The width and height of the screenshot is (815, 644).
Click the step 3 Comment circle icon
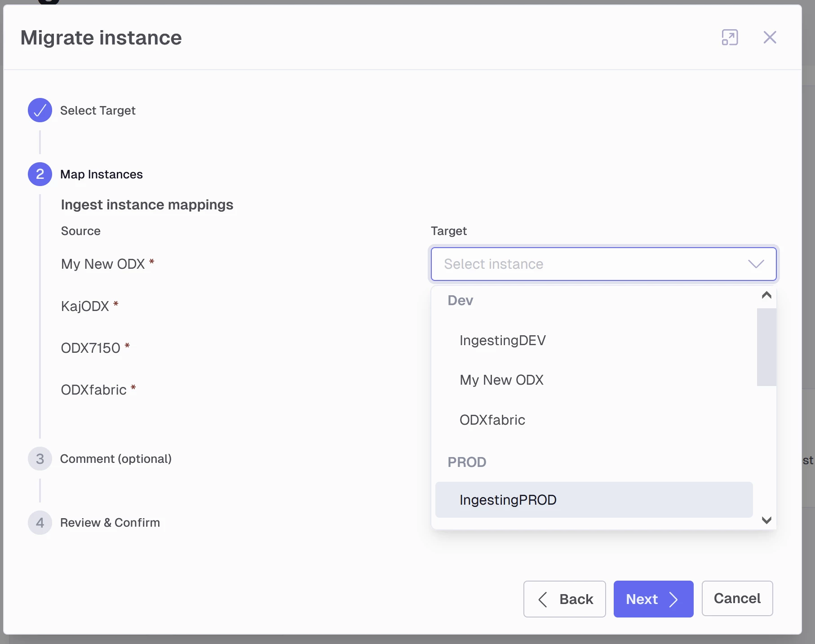(x=40, y=459)
